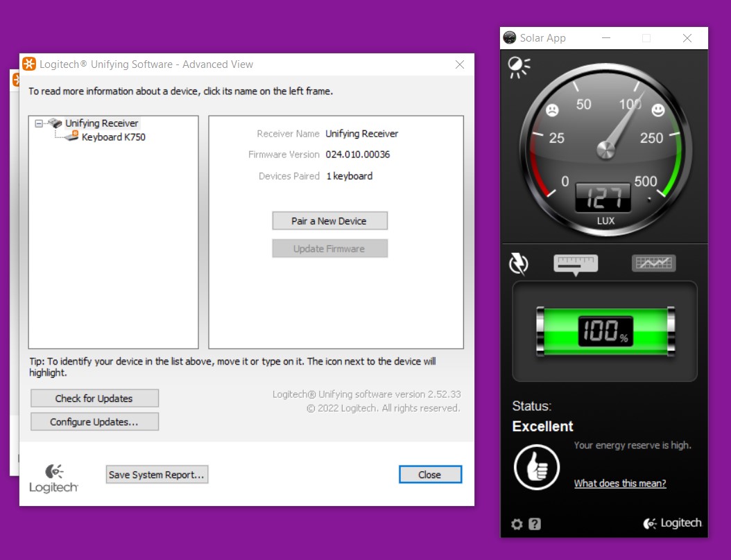Image resolution: width=731 pixels, height=560 pixels.
Task: Click Check for Updates
Action: pyautogui.click(x=94, y=399)
